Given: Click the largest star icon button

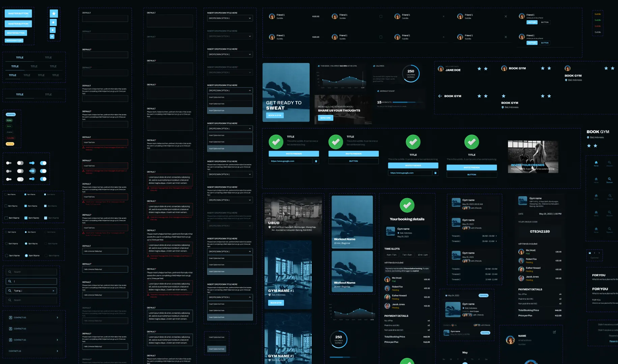Looking at the screenshot, I should point(54,13).
